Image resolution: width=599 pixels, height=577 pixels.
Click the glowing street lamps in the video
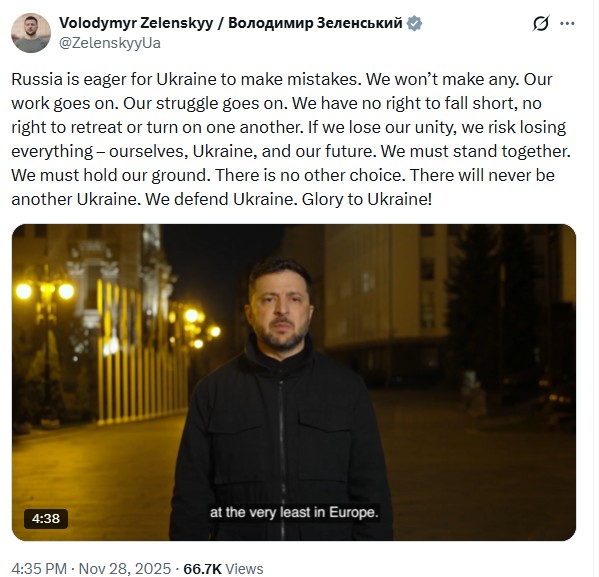click(x=45, y=292)
